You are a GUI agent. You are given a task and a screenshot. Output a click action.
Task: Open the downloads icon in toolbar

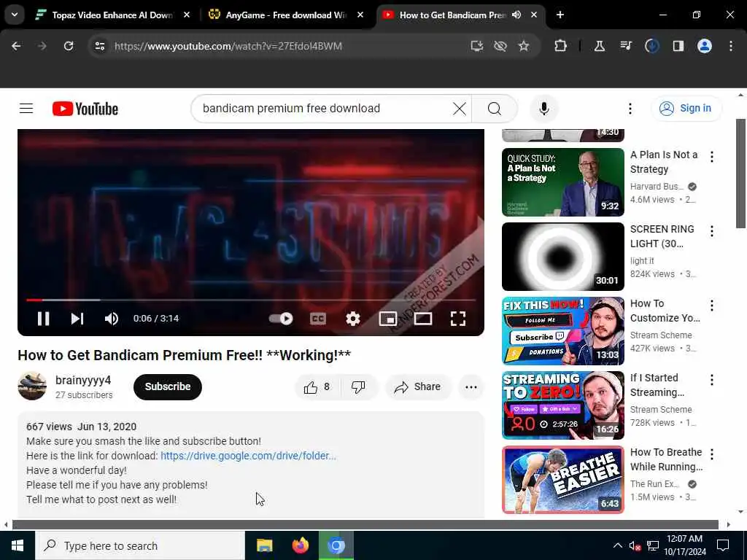[x=652, y=46]
